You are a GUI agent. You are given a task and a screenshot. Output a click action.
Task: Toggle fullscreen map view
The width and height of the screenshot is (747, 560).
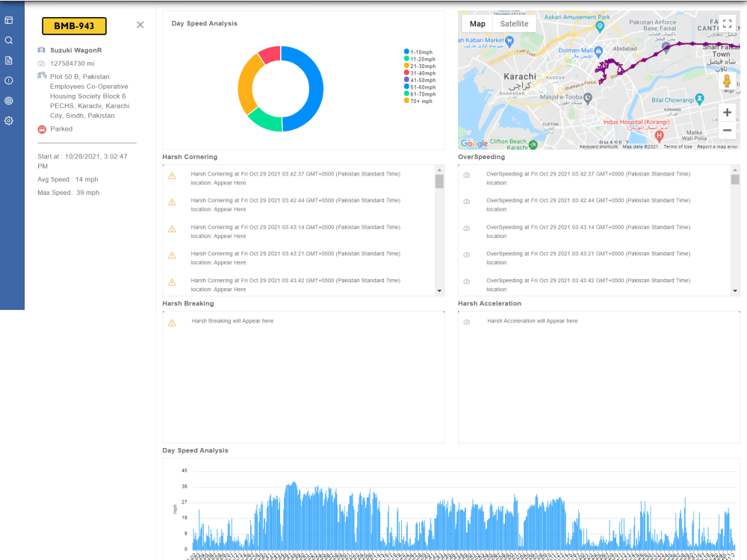(x=727, y=24)
